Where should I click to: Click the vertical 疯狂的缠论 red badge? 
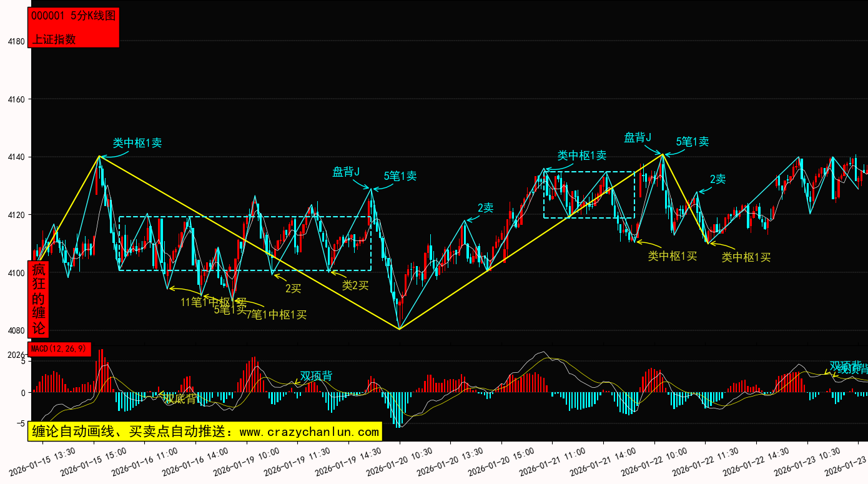pyautogui.click(x=39, y=299)
